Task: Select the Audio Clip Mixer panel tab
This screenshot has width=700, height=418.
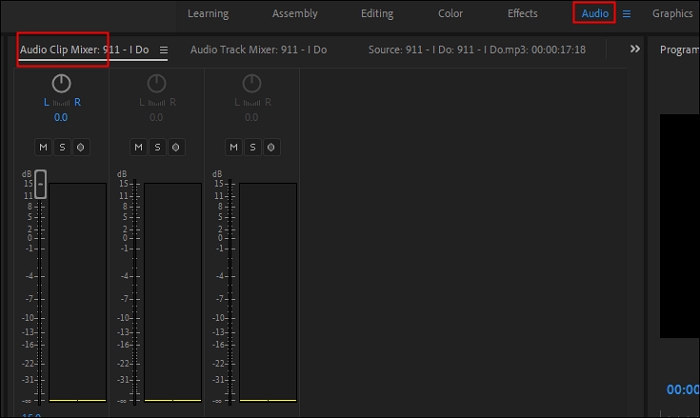Action: click(84, 50)
